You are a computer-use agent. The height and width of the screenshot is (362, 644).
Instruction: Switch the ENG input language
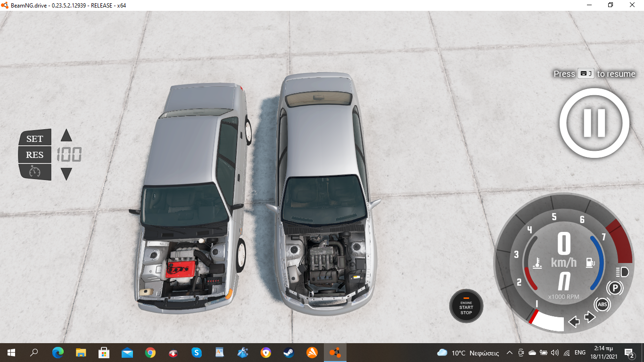(580, 353)
